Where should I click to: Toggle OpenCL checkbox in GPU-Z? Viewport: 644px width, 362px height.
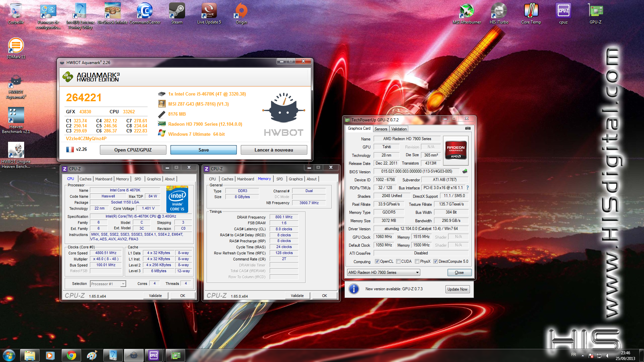pyautogui.click(x=377, y=261)
